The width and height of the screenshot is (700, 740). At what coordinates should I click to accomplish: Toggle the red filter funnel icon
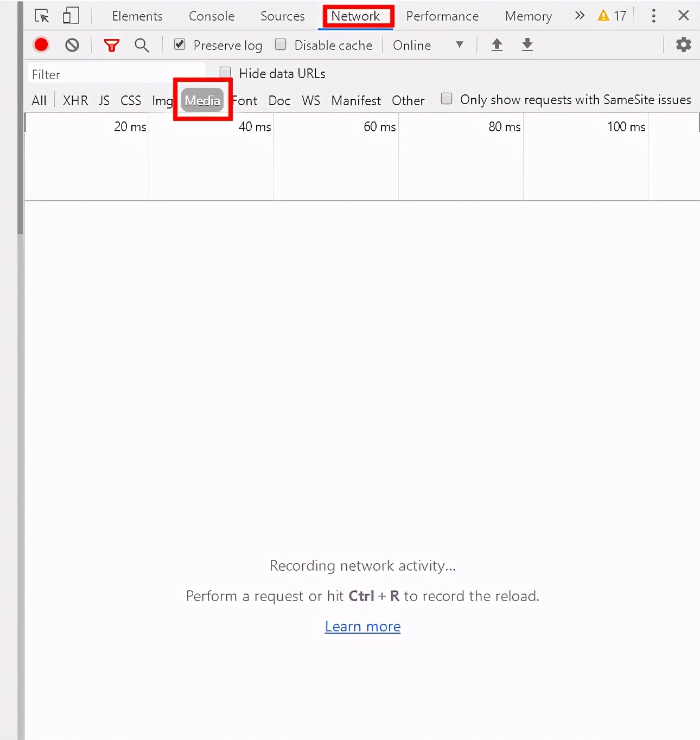pos(112,45)
